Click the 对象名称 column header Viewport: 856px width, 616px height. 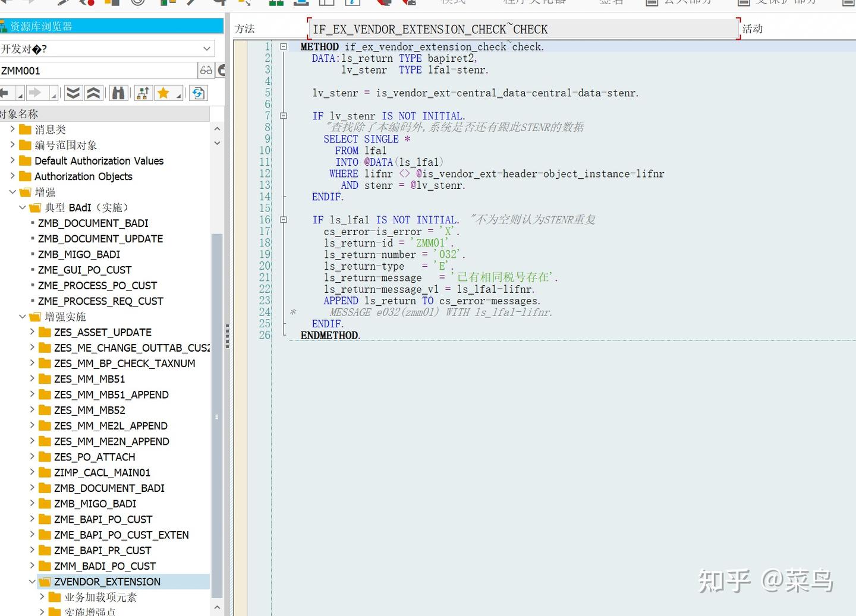[x=105, y=113]
